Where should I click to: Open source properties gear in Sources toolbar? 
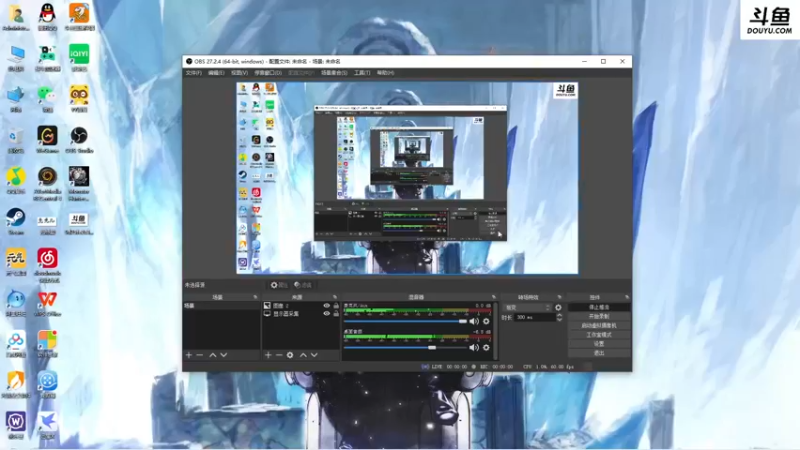coord(290,355)
